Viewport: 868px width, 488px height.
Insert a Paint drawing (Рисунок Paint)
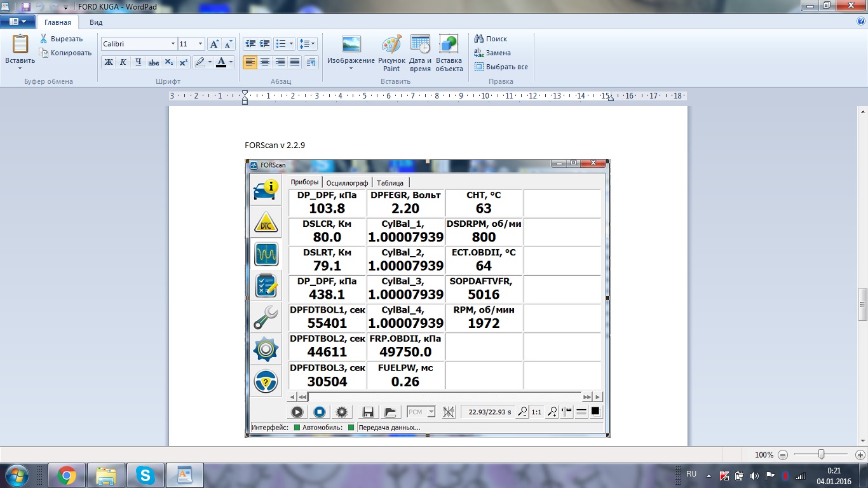coord(391,53)
